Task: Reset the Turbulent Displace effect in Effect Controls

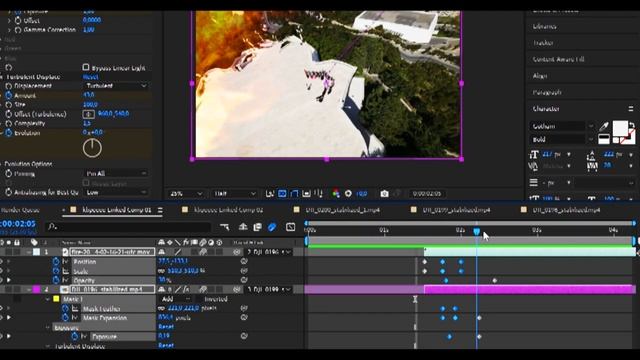Action: [91, 77]
